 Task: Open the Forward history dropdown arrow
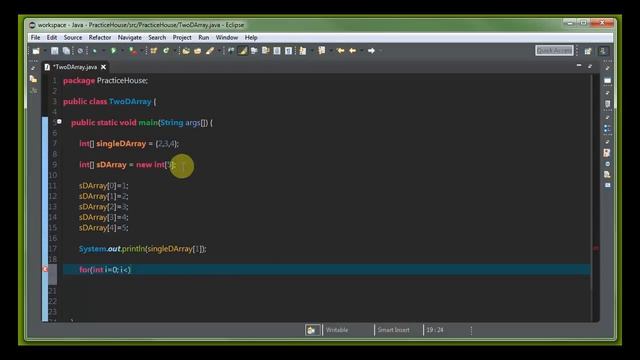380,51
